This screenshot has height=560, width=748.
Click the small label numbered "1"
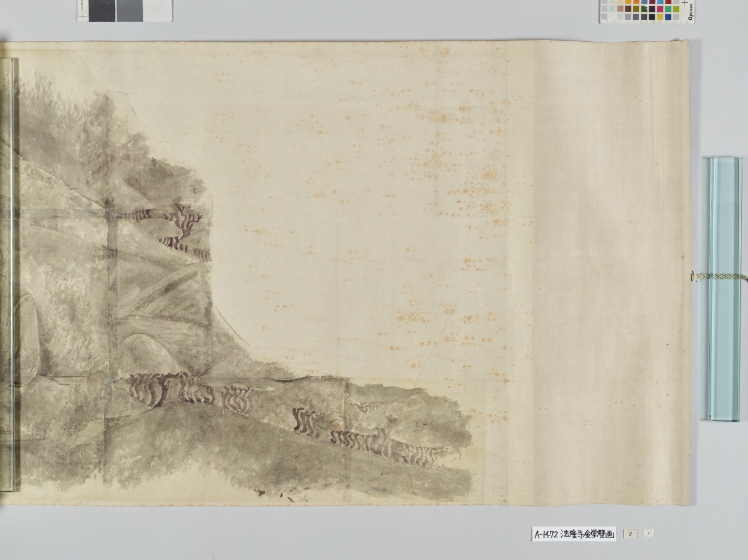click(648, 533)
